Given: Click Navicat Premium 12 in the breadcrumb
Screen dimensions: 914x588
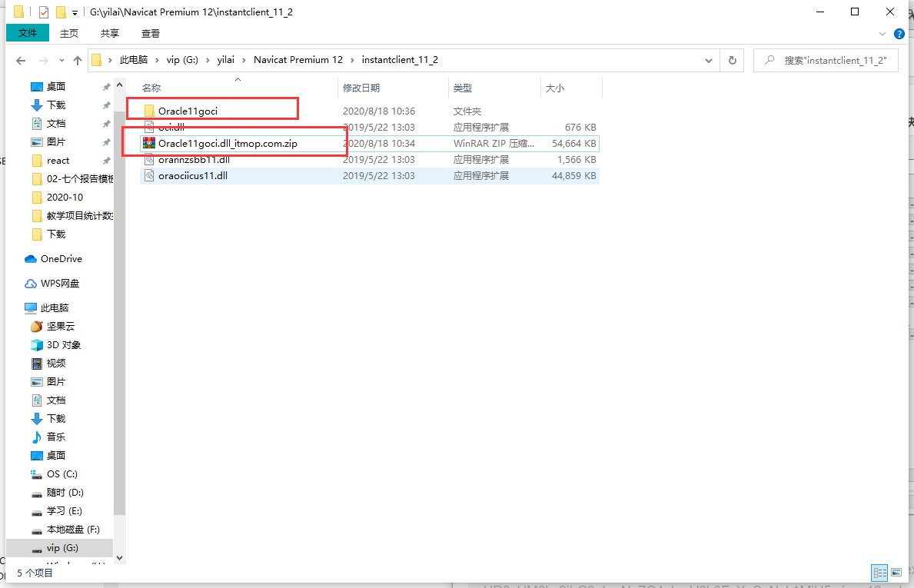Looking at the screenshot, I should click(298, 60).
